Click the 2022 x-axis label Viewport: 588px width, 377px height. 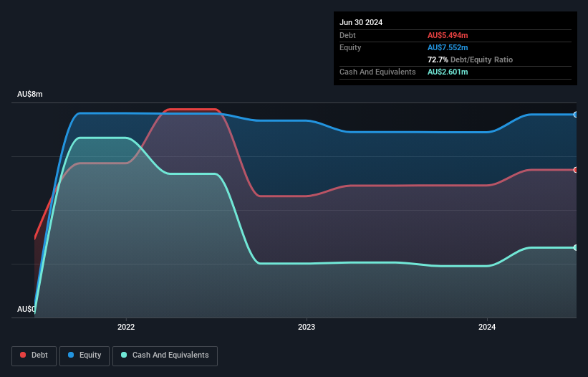(126, 327)
